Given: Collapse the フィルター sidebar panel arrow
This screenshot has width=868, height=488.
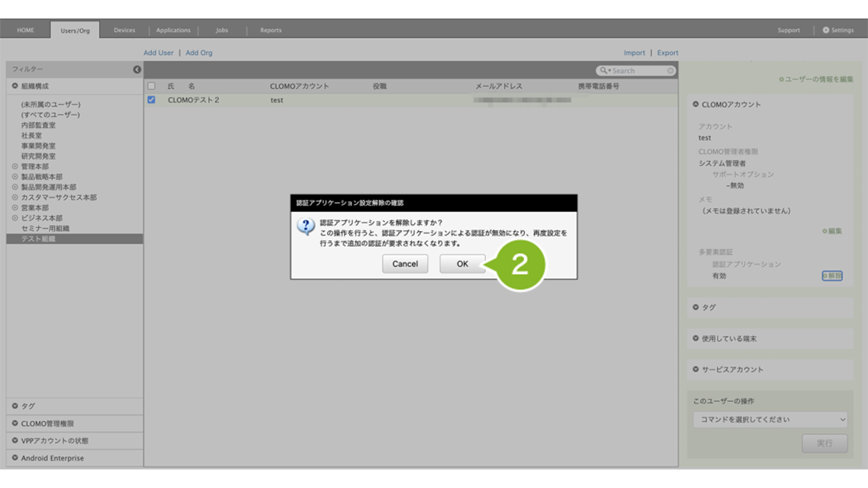Looking at the screenshot, I should coord(137,70).
